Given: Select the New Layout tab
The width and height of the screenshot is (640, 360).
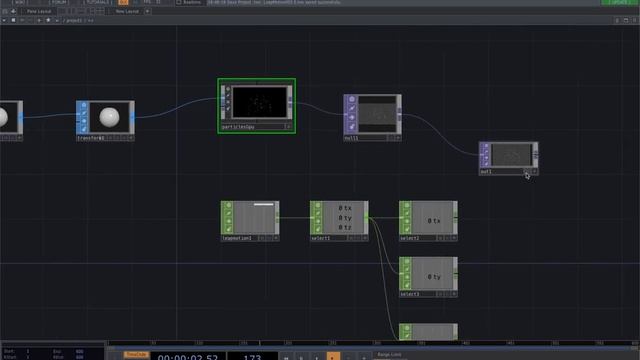Looking at the screenshot, I should tap(127, 11).
